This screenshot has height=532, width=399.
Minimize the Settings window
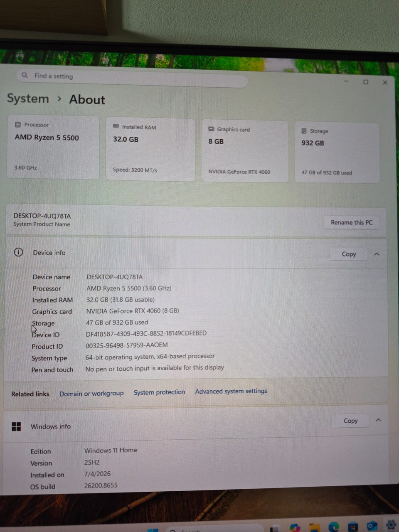tap(346, 81)
